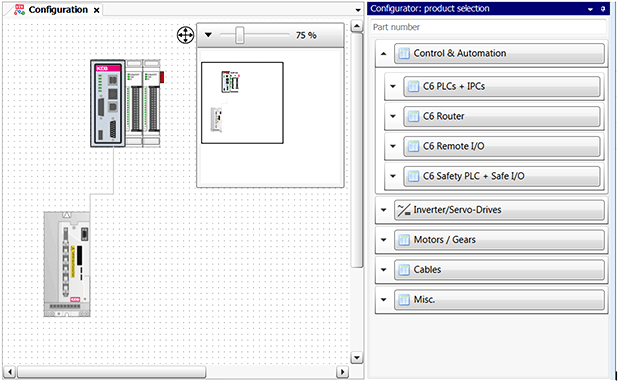The width and height of the screenshot is (618, 382).
Task: Expand the C6 Remote I/O group
Action: coord(393,146)
